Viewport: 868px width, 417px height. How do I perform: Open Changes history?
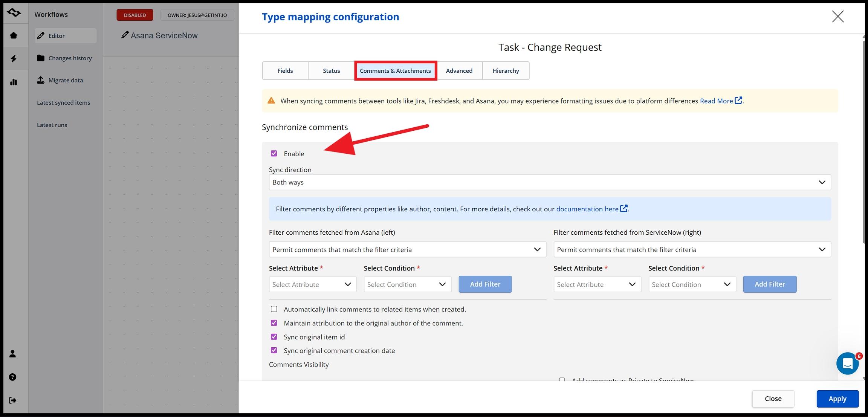64,58
